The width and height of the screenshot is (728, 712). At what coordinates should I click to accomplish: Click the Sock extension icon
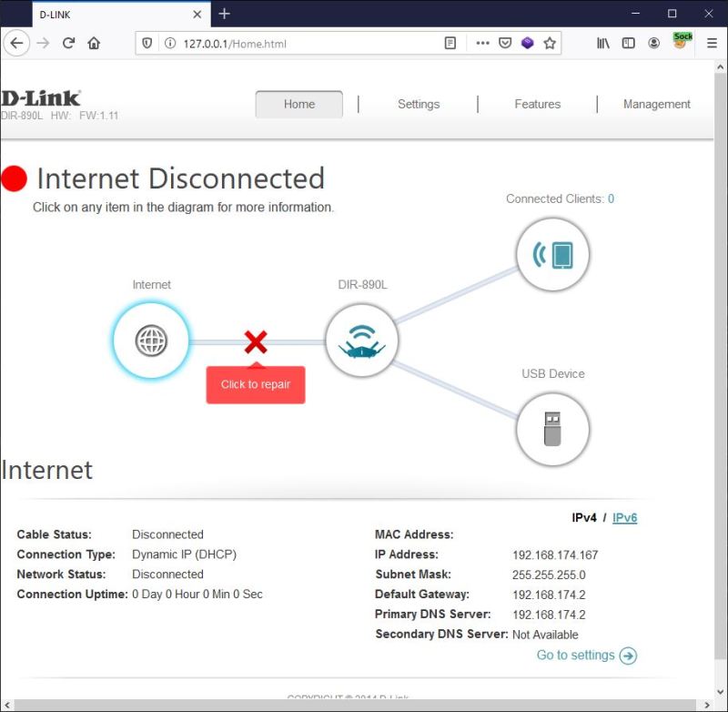(682, 41)
